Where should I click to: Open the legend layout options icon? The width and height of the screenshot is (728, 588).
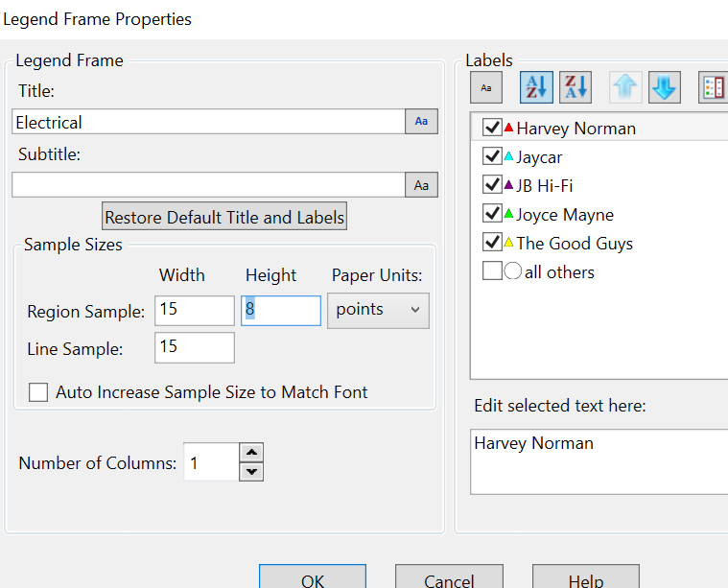(714, 87)
